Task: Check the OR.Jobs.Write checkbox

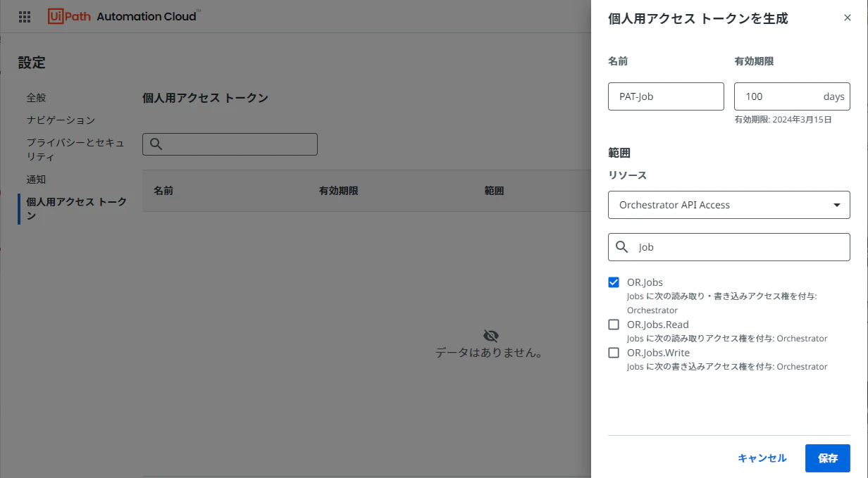Action: pos(614,353)
